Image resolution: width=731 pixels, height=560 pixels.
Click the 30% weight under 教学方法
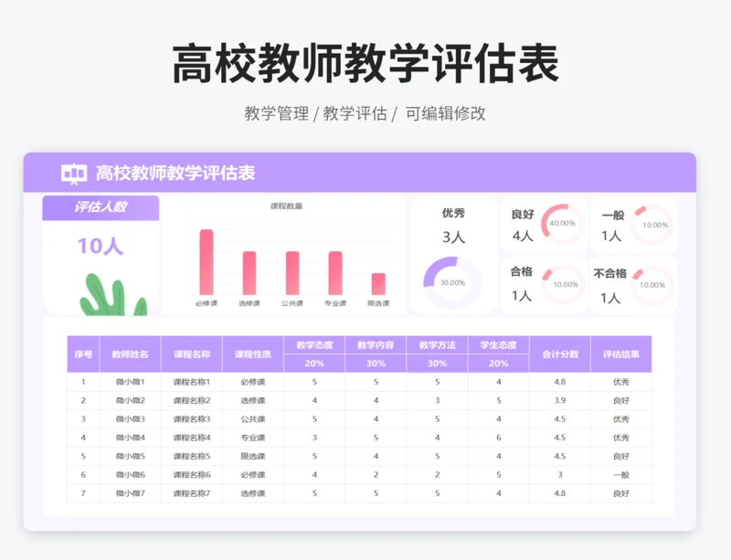tap(438, 364)
